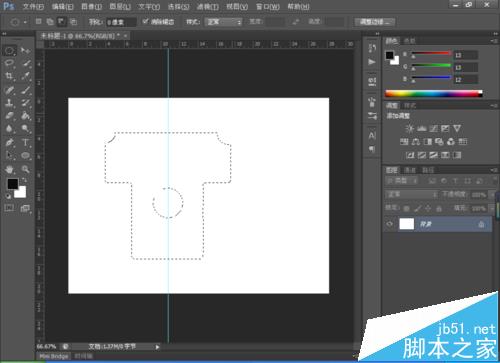Add a Brightness/Contrast adjustment
This screenshot has height=363, width=500.
(x=410, y=129)
